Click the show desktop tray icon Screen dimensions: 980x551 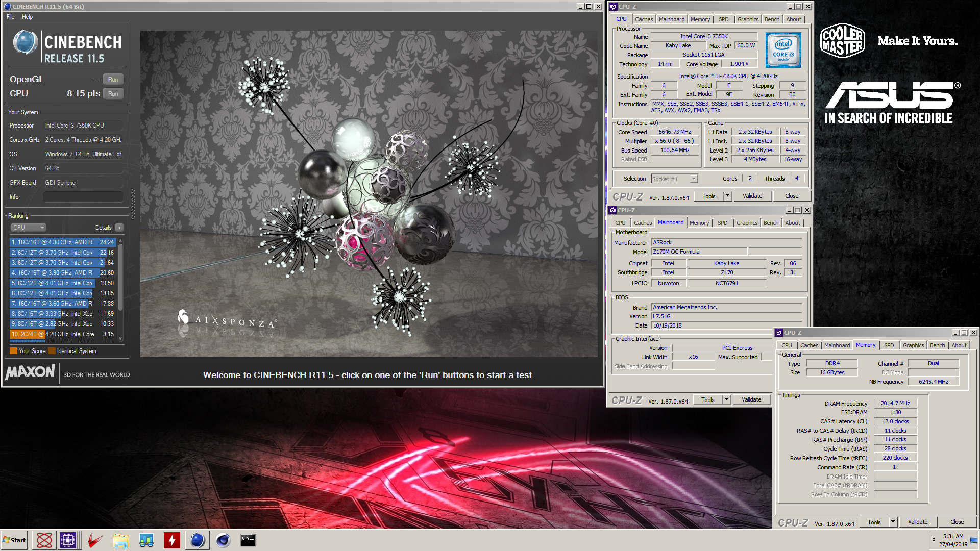coord(974,540)
